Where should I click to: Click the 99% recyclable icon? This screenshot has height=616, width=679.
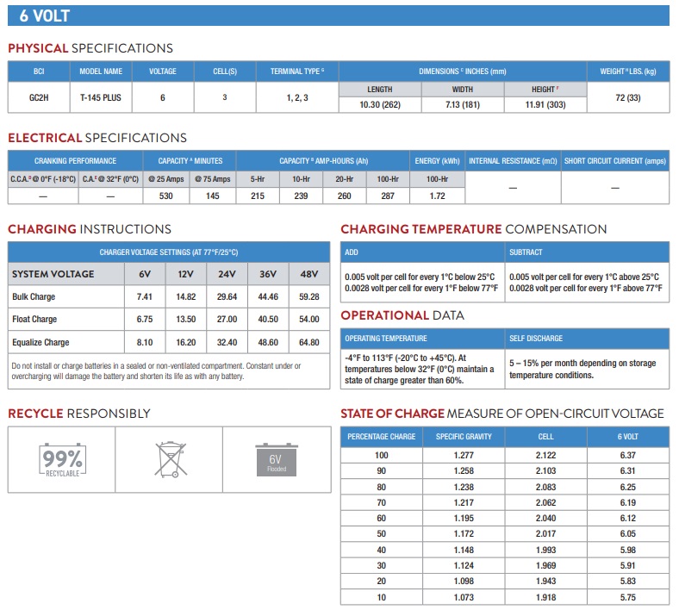[62, 463]
